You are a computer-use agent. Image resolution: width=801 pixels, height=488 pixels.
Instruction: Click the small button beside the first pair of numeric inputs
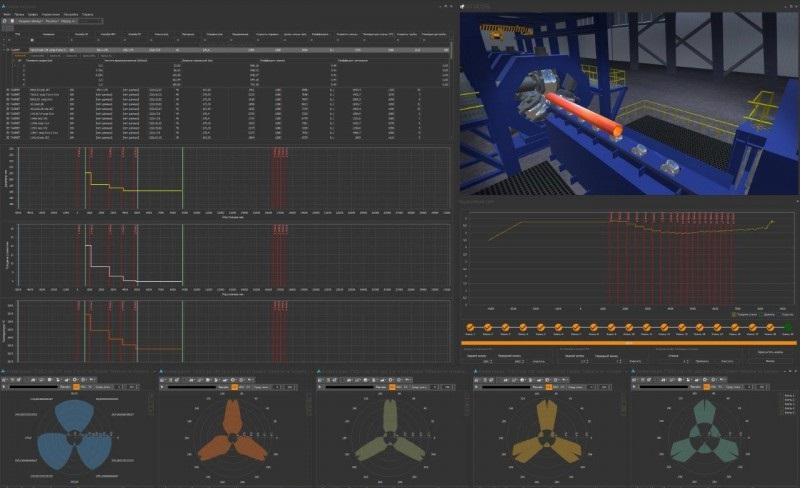point(537,361)
